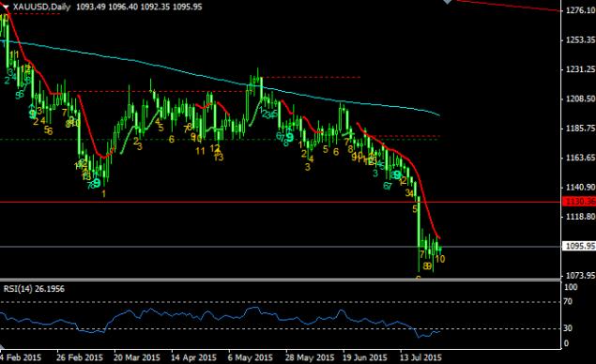Click the red 1130.36 price level tag
The height and width of the screenshot is (364, 596).
pyautogui.click(x=579, y=202)
